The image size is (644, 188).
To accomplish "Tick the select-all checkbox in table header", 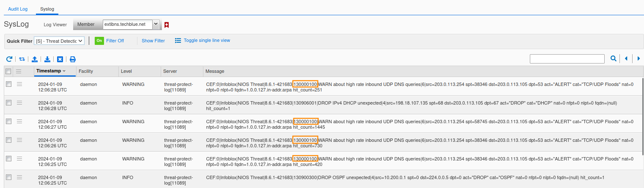I will (x=8, y=71).
